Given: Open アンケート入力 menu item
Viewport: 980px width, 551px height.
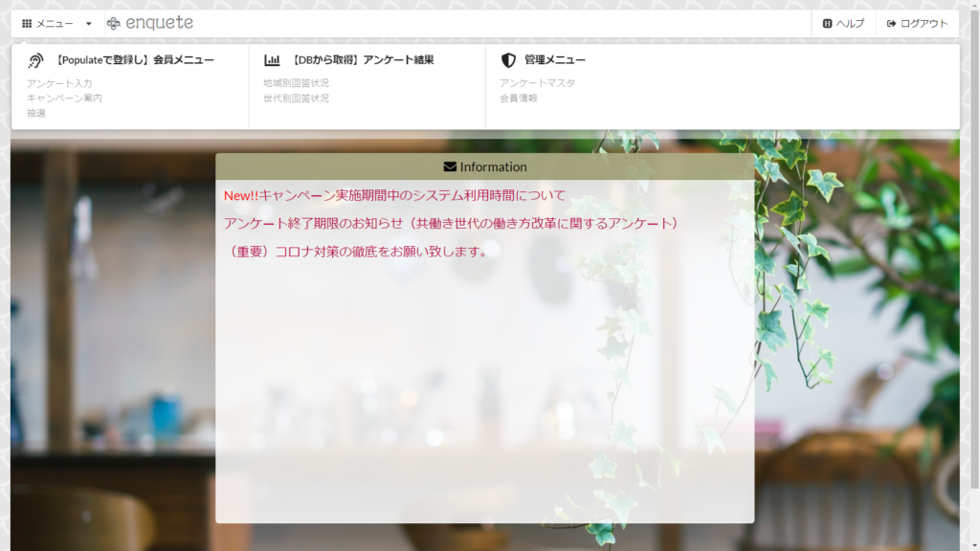Looking at the screenshot, I should coord(59,83).
